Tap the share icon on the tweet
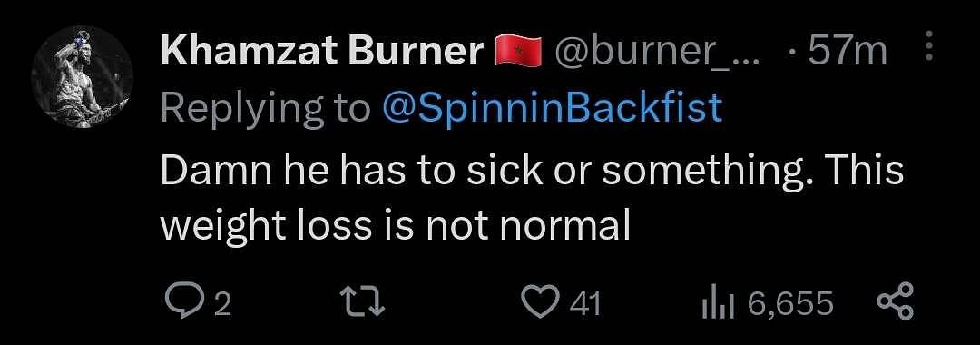This screenshot has width=980, height=345. (895, 302)
